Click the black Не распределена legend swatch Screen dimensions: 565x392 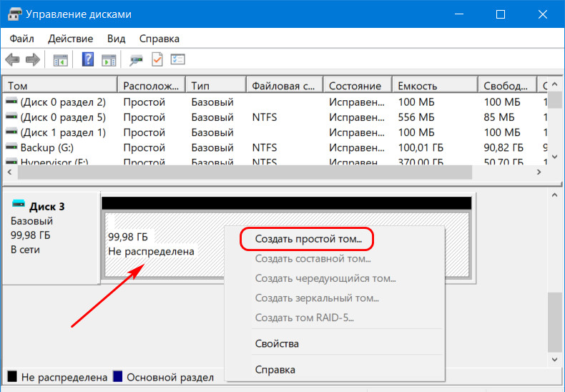point(12,376)
